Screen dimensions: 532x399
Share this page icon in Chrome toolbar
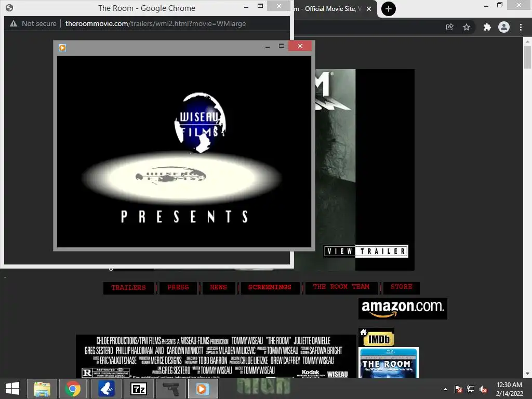pos(450,27)
